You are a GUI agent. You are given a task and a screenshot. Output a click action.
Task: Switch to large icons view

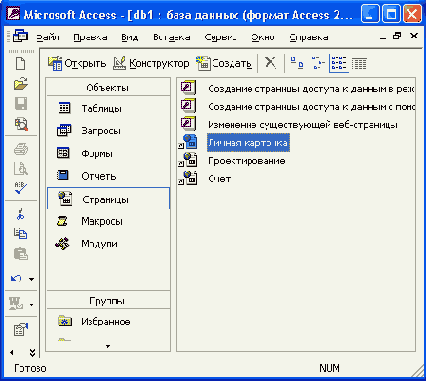pos(297,63)
